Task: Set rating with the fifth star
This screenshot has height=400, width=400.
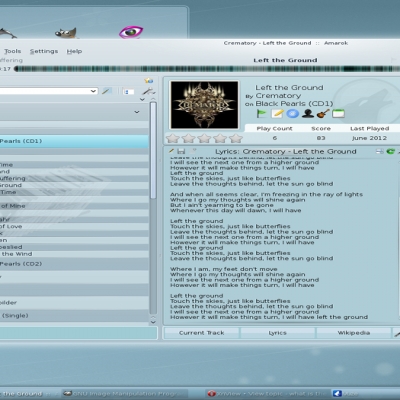Action: click(236, 138)
